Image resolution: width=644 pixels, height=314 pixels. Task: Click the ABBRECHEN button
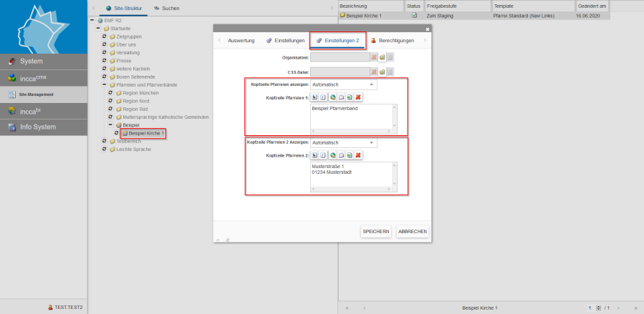coord(412,232)
